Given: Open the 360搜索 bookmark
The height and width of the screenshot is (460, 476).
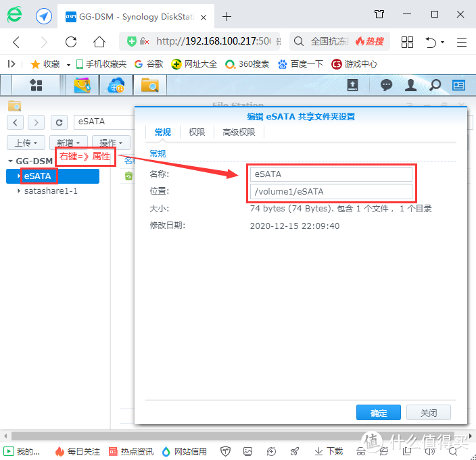Looking at the screenshot, I should click(247, 64).
